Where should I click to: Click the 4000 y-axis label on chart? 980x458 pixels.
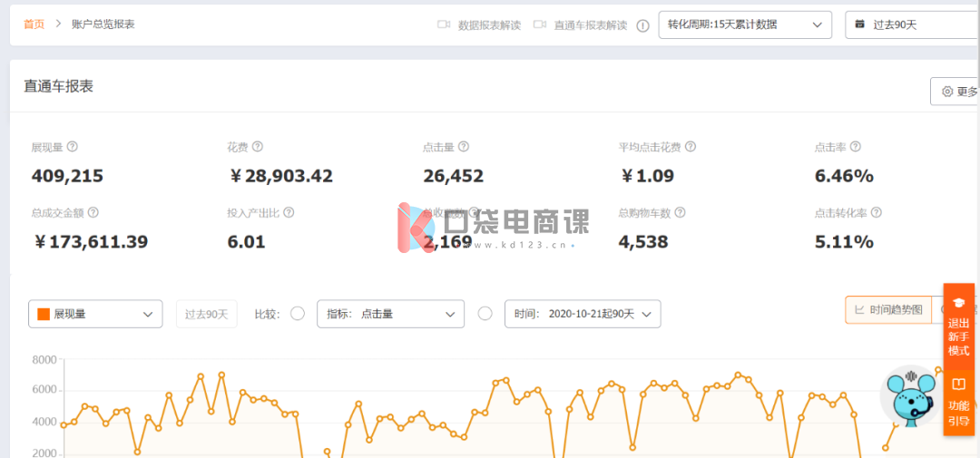[x=44, y=423]
